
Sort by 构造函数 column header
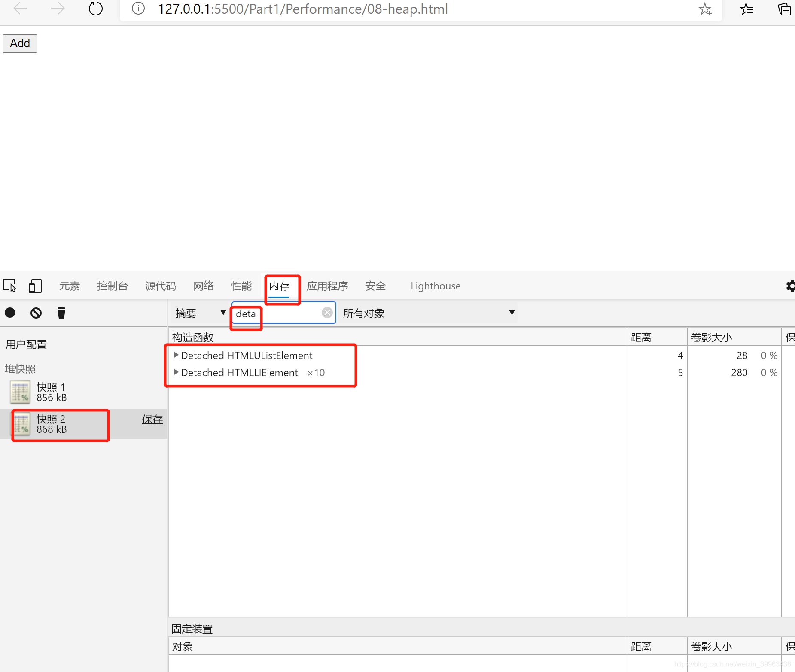coord(397,338)
